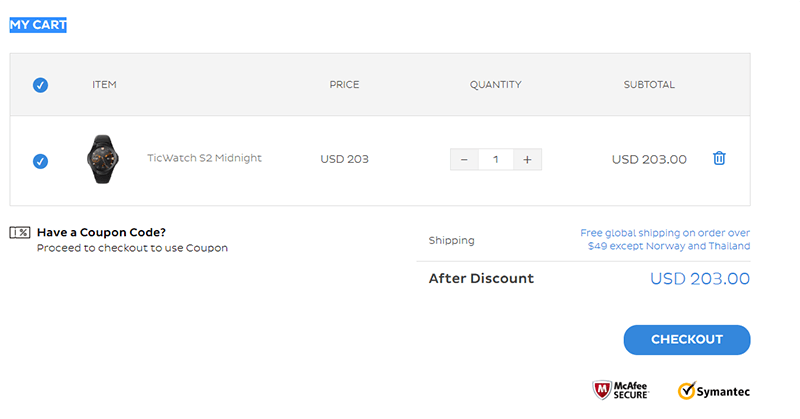The width and height of the screenshot is (800, 419).
Task: Click the Symantec security badge
Action: 714,390
